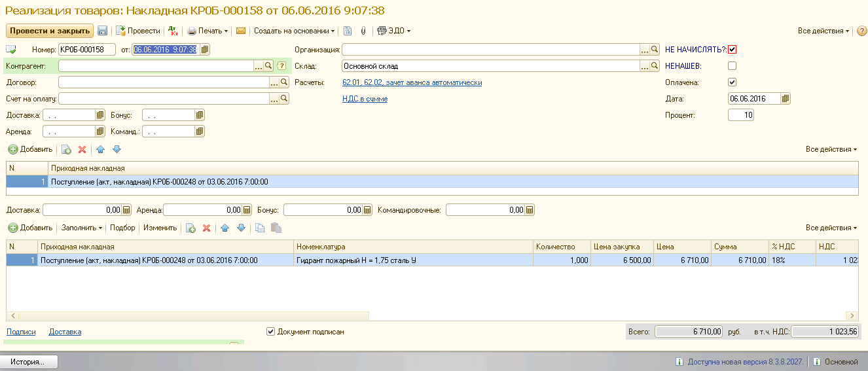This screenshot has width=868, height=371.
Task: Open calculator in Доставка amount field
Action: coord(126,210)
